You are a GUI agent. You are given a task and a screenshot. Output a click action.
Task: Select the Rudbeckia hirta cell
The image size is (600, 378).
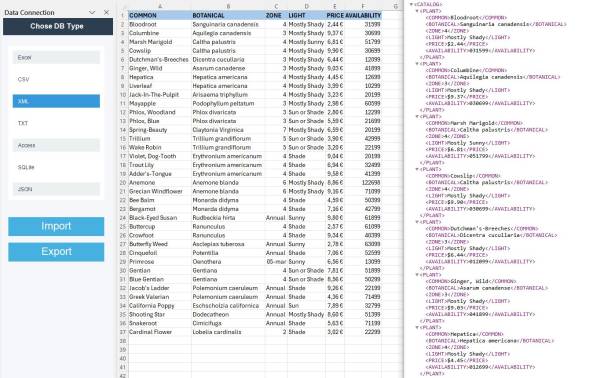(x=228, y=218)
